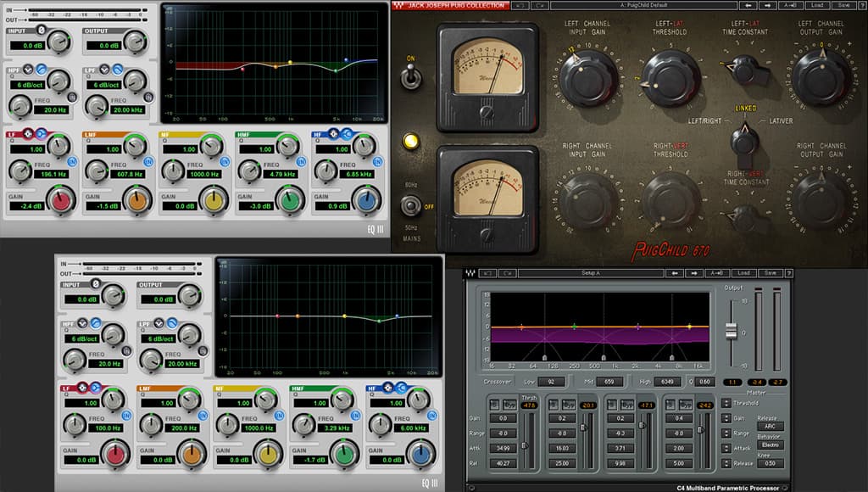Screen dimensions: 868x492
Task: Go to next setup in C4 toolbar
Action: pyautogui.click(x=694, y=273)
